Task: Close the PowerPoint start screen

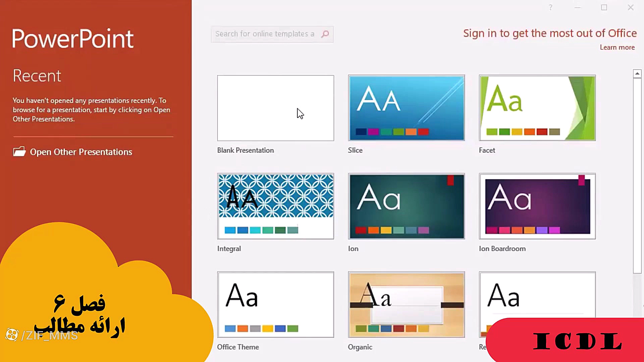Action: (631, 7)
